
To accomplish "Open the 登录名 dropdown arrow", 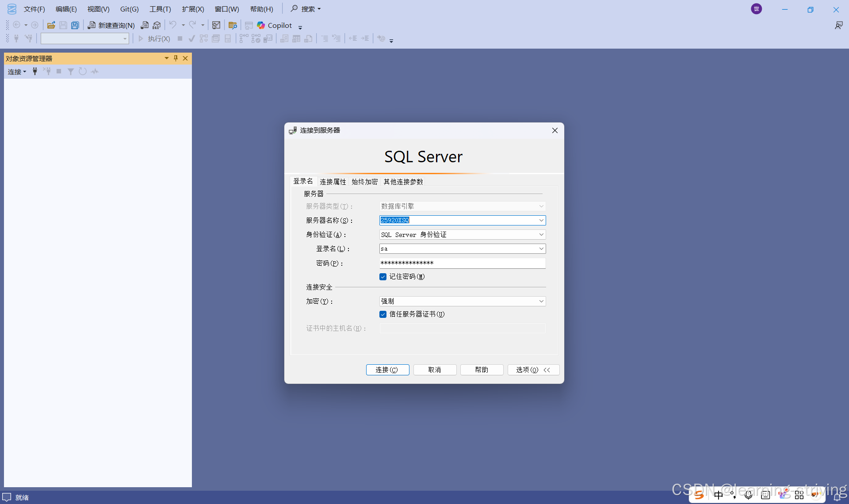I will (541, 249).
